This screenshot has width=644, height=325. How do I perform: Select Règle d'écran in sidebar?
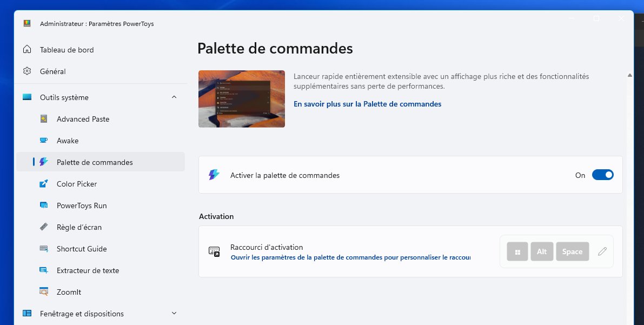pyautogui.click(x=100, y=227)
